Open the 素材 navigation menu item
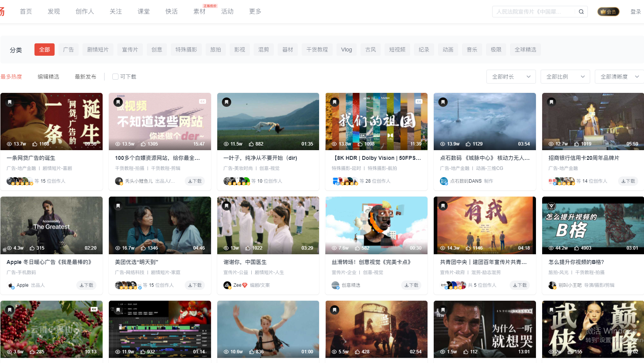 (x=199, y=12)
